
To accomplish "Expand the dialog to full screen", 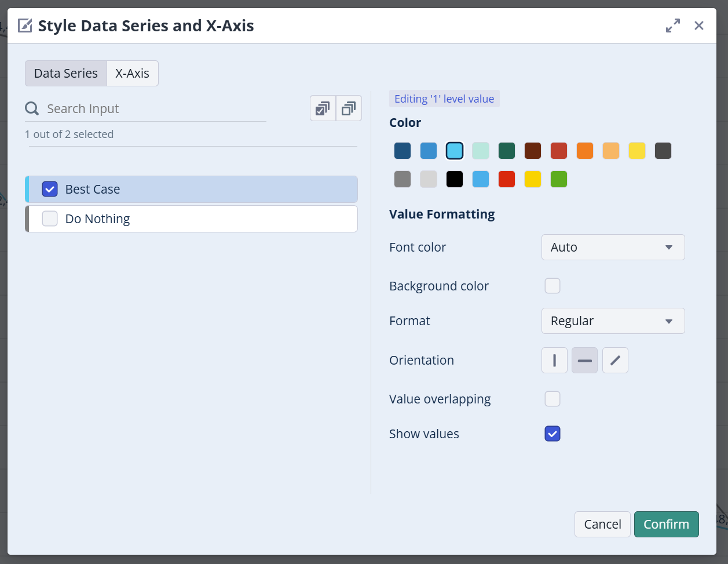I will 672,26.
